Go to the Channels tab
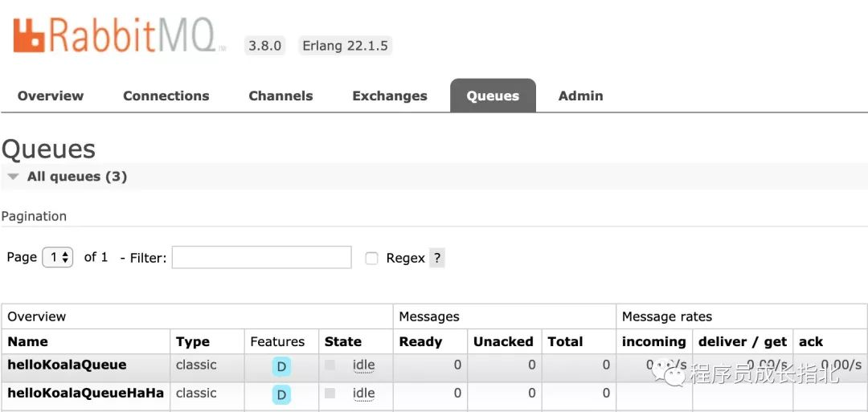Image resolution: width=868 pixels, height=412 pixels. 280,96
